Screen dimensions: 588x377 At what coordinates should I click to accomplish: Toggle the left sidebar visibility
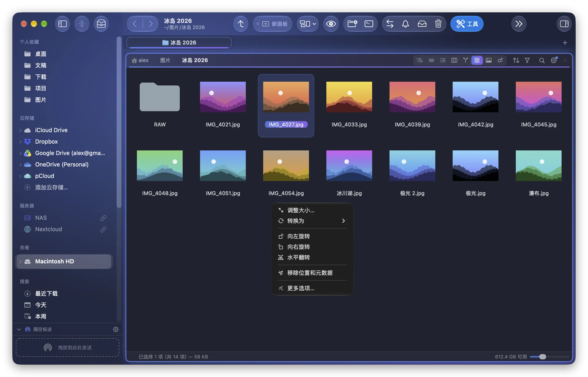62,24
